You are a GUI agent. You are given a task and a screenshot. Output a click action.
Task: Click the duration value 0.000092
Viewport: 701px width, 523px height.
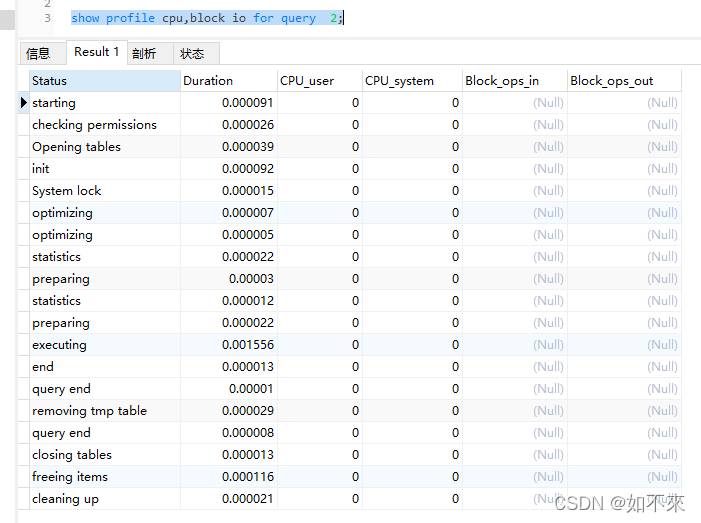pyautogui.click(x=248, y=169)
